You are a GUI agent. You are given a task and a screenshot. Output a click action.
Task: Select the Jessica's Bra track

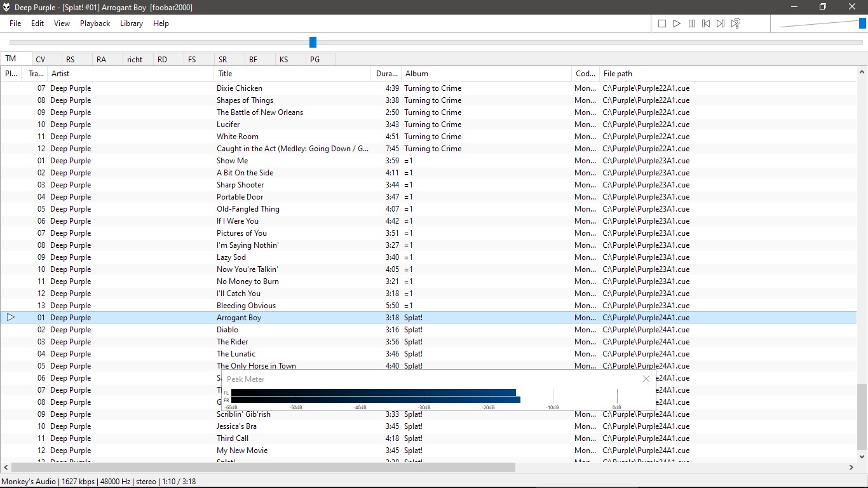click(428, 426)
